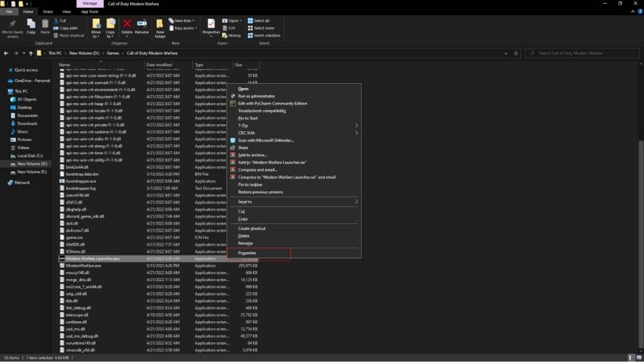Click Select none in the ribbon

pos(261,28)
